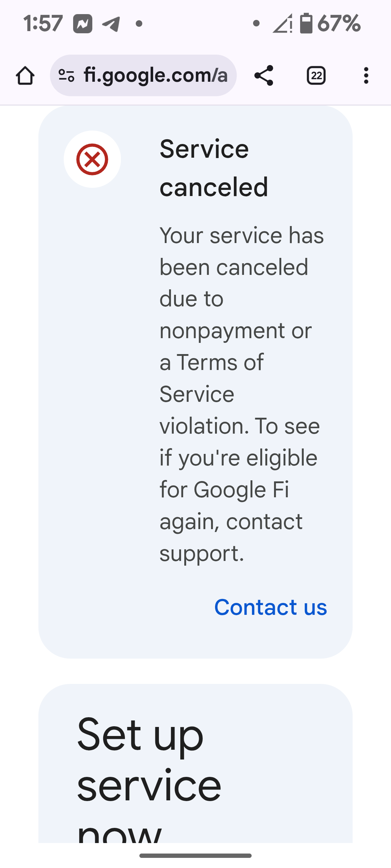Tap the Set up service now card

coord(195,763)
